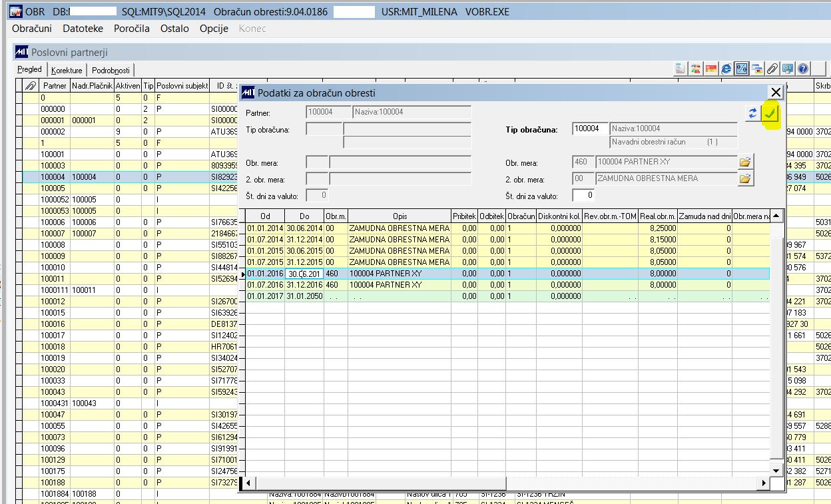The width and height of the screenshot is (831, 504).
Task: Open folder browser for 2. obr. mera
Action: click(745, 178)
